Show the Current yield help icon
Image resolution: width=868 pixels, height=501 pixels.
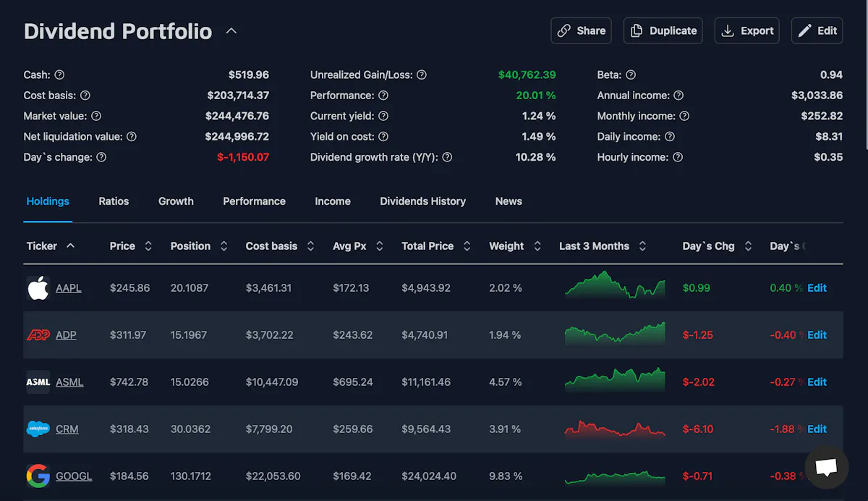(383, 116)
